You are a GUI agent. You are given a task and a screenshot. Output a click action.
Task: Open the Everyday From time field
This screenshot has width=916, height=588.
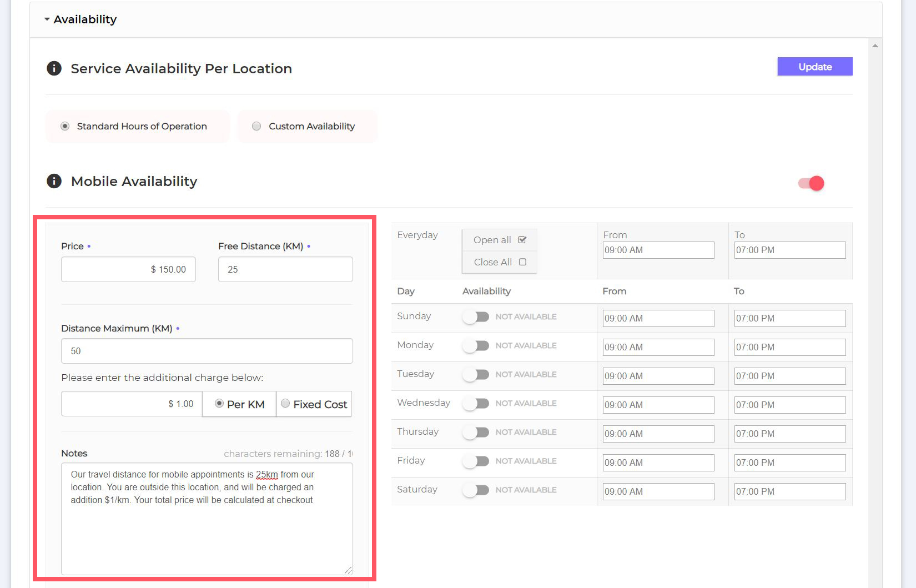point(658,250)
